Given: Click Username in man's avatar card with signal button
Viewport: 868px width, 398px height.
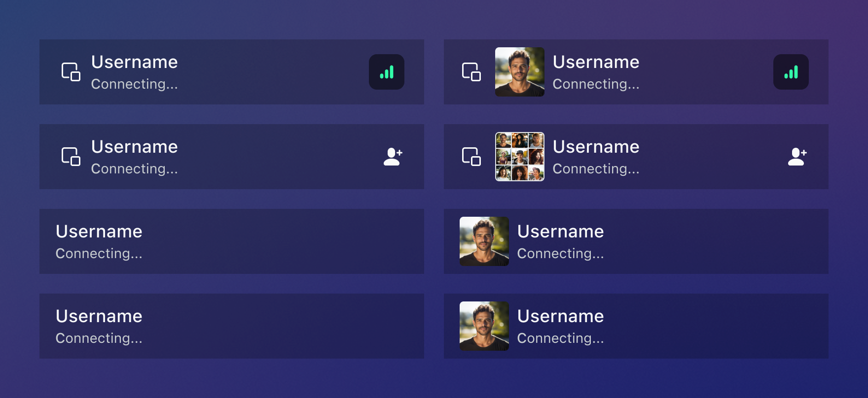Looking at the screenshot, I should coord(596,62).
